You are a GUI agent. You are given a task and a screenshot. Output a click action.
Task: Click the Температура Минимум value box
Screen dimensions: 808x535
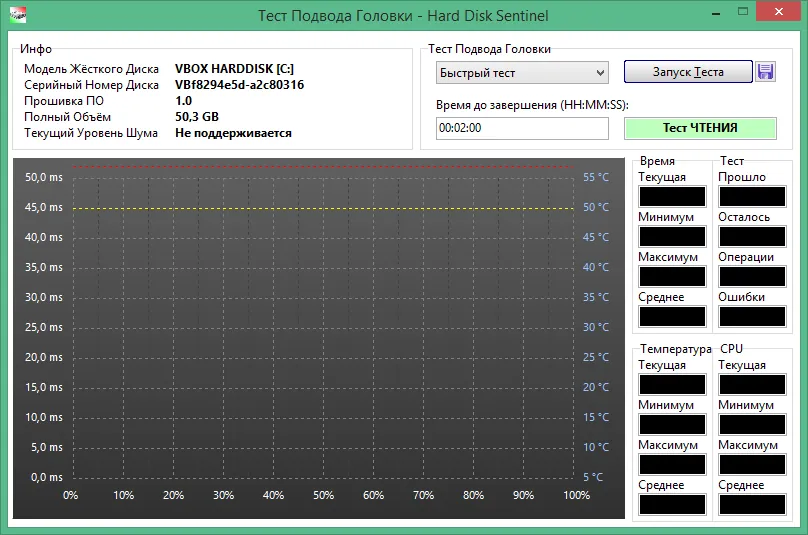click(x=672, y=425)
